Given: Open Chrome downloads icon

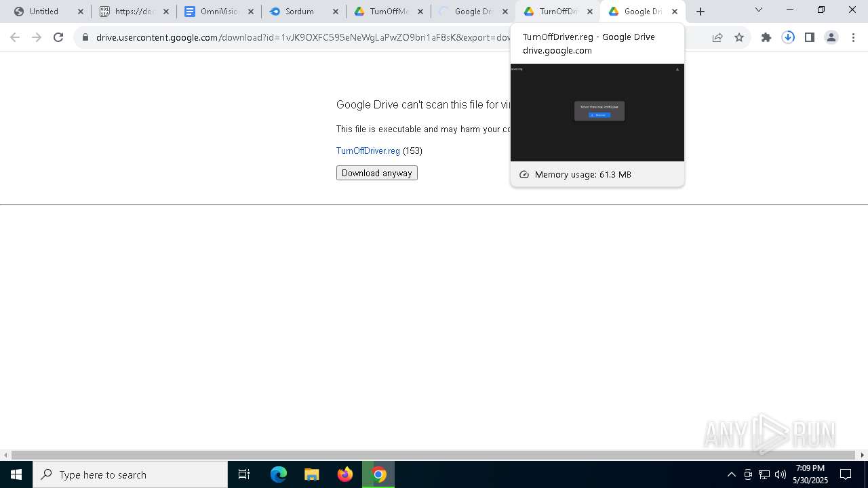Looking at the screenshot, I should 788,37.
